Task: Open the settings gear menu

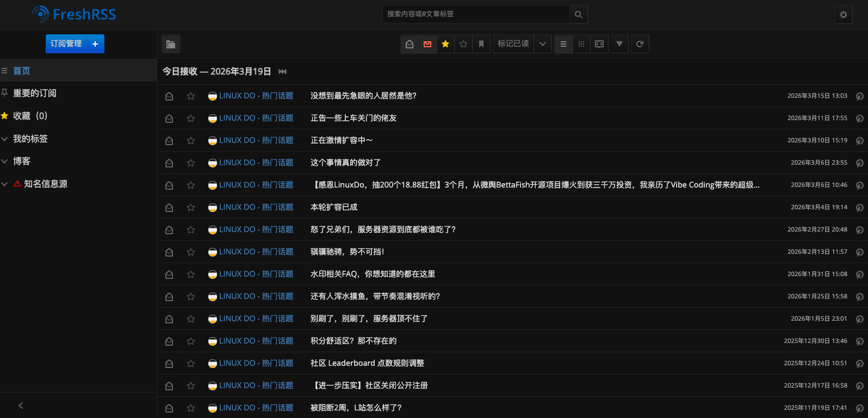Action: click(x=843, y=15)
